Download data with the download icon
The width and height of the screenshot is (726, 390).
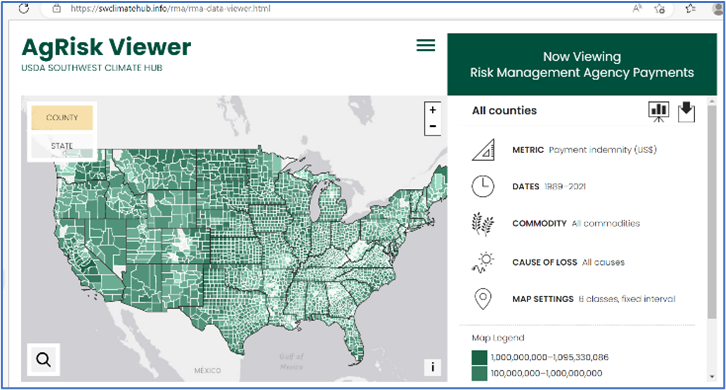686,112
